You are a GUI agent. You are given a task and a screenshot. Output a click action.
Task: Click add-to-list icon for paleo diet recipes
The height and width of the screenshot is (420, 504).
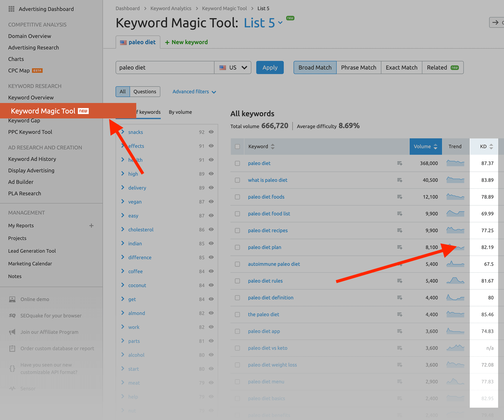coord(399,230)
